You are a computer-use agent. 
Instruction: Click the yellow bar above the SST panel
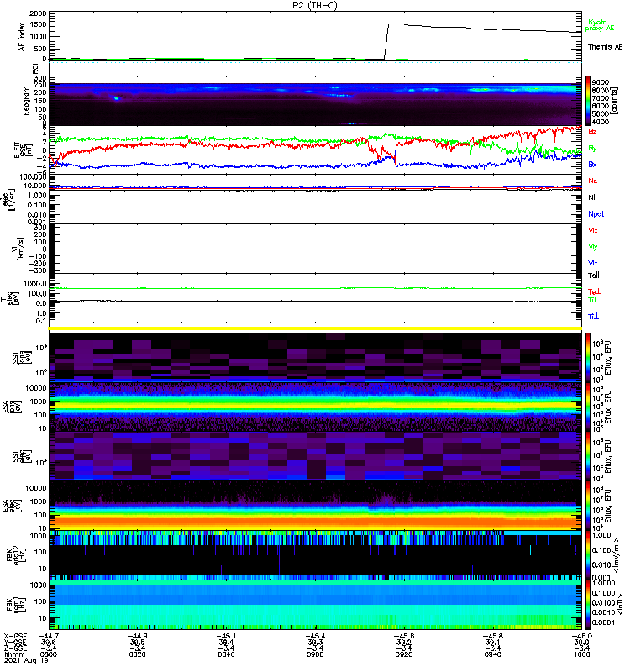tap(315, 328)
